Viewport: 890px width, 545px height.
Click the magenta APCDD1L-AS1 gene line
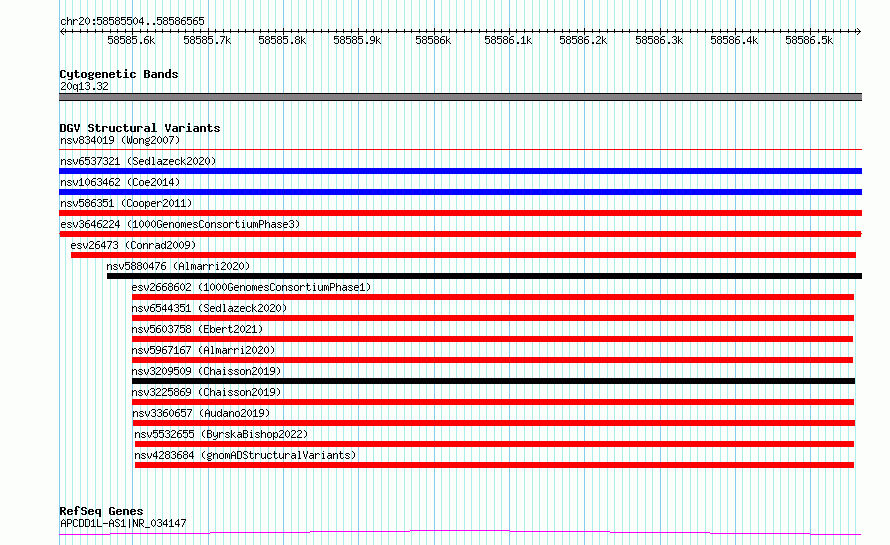click(460, 533)
